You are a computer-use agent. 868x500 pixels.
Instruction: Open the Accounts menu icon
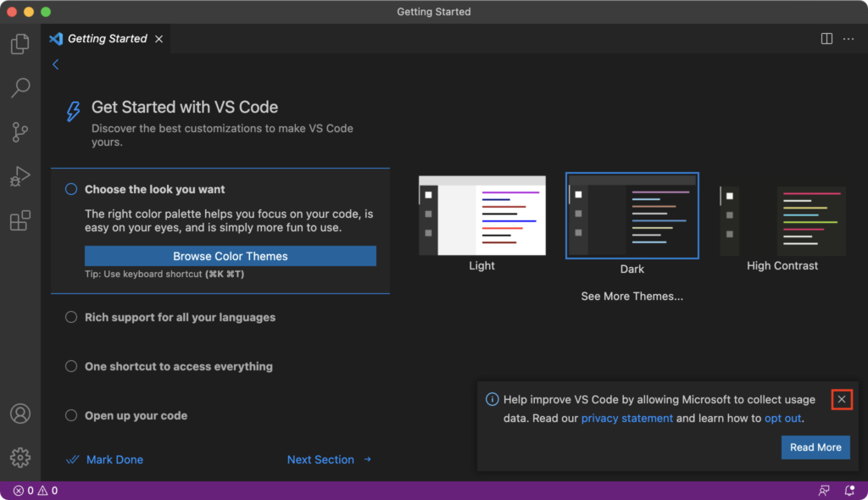pyautogui.click(x=20, y=414)
